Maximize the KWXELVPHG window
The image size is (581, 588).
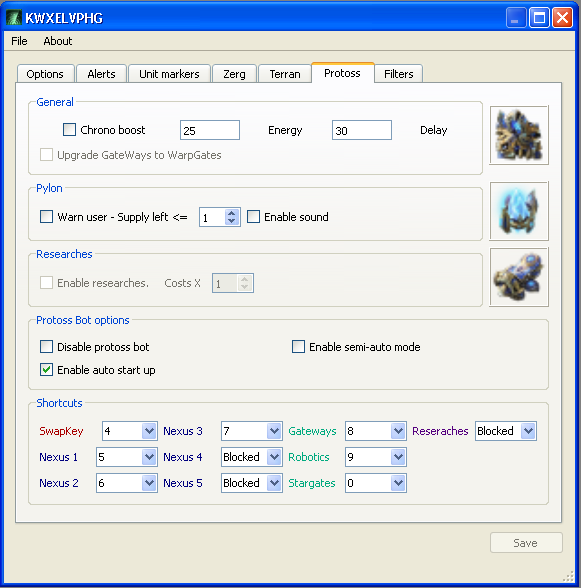(x=539, y=18)
